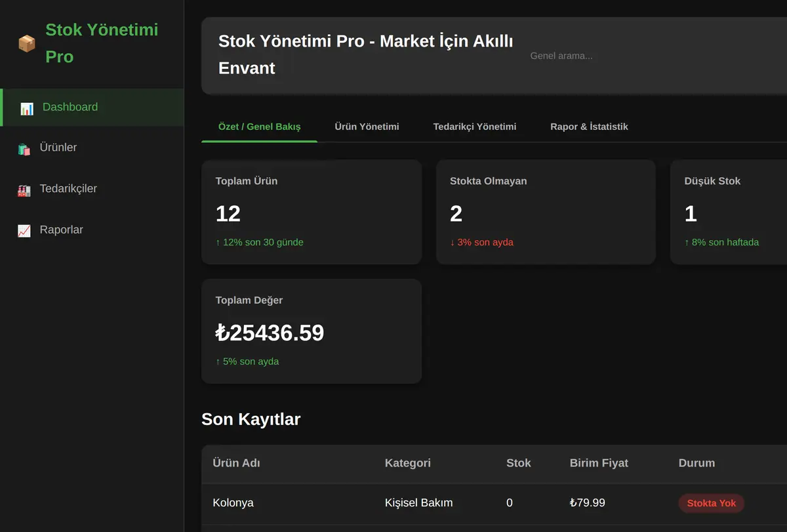The height and width of the screenshot is (532, 787).
Task: Click the '↓ 3% son ayda' text
Action: [x=481, y=242]
